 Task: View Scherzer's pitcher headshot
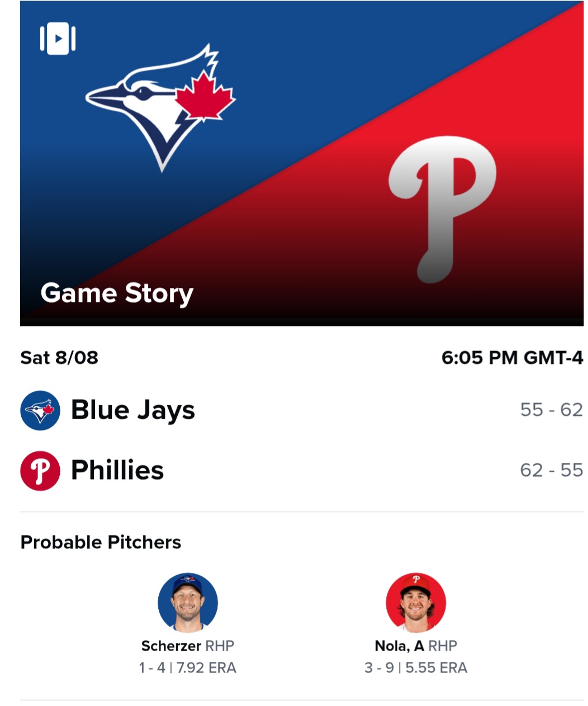click(188, 603)
